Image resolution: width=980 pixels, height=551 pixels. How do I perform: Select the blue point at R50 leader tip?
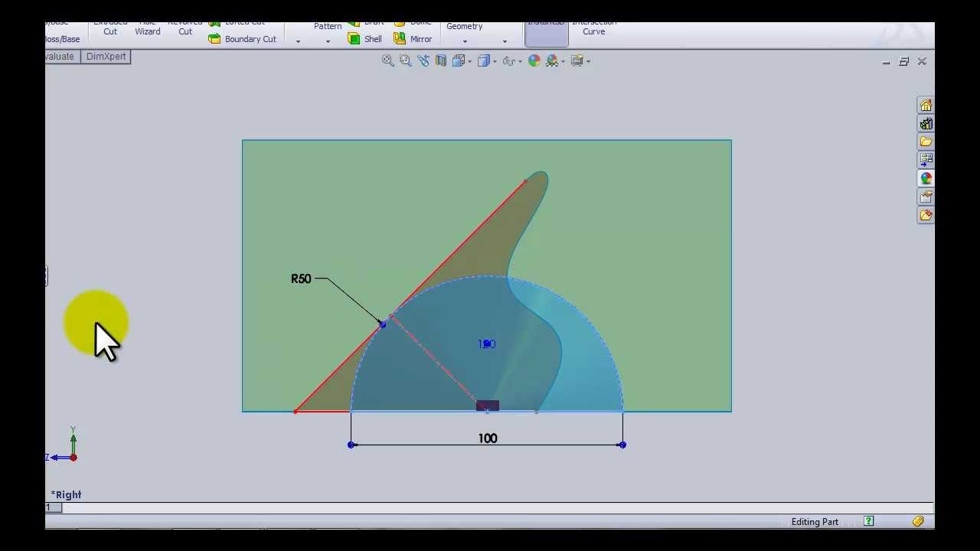coord(383,324)
